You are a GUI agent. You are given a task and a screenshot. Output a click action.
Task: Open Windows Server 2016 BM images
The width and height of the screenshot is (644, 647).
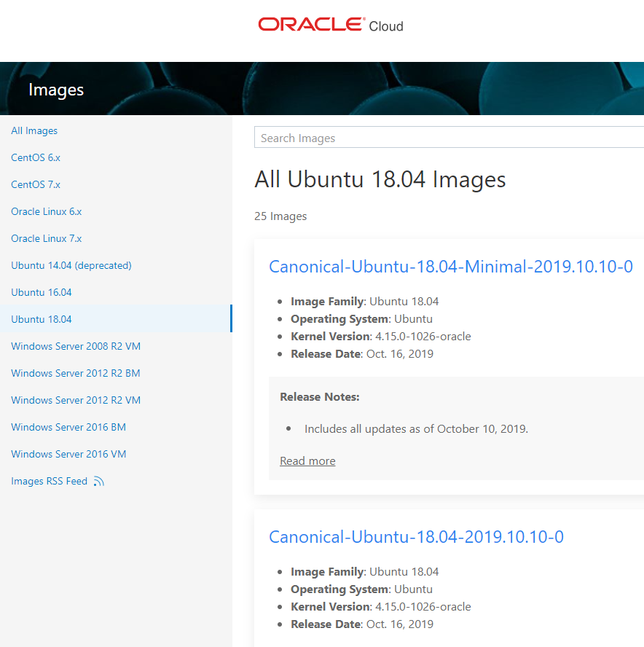tap(68, 427)
